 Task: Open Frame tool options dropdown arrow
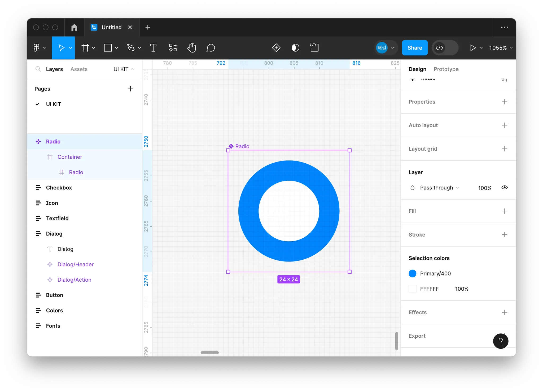click(94, 48)
